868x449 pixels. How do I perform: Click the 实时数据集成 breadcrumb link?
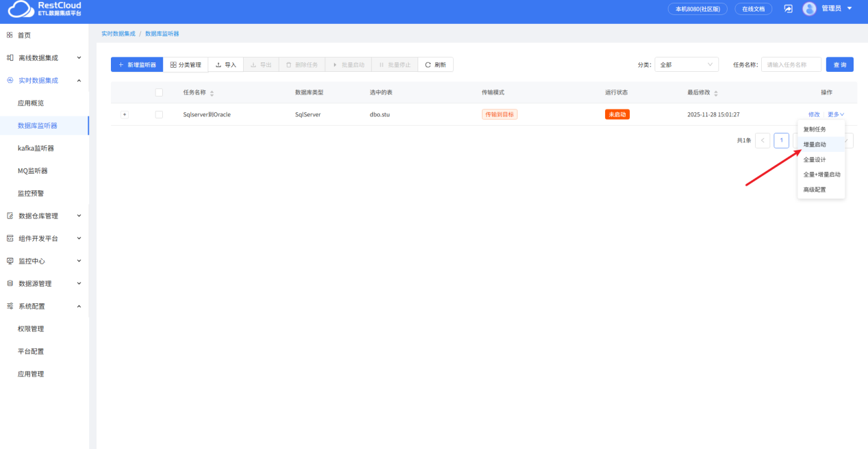coord(118,34)
